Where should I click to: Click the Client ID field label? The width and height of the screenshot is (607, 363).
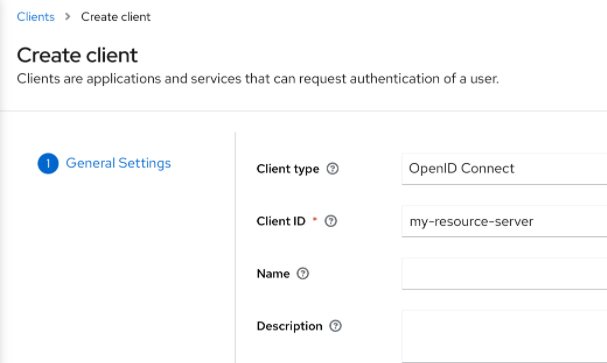click(281, 221)
